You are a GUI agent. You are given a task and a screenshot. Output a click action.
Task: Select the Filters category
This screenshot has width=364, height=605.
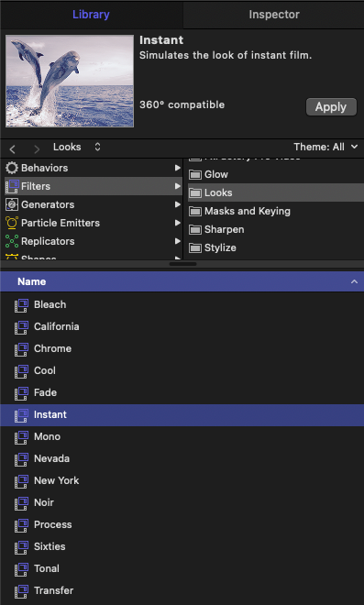pos(93,186)
